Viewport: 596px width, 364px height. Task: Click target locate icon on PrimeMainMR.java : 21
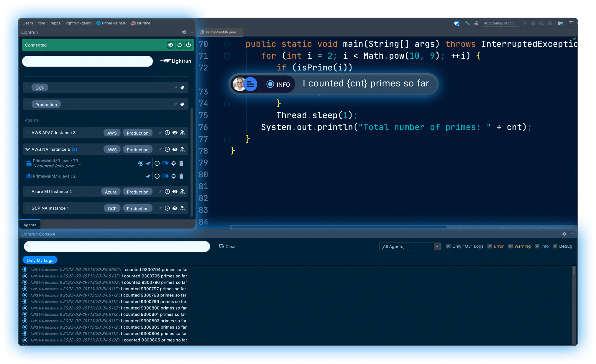click(174, 176)
